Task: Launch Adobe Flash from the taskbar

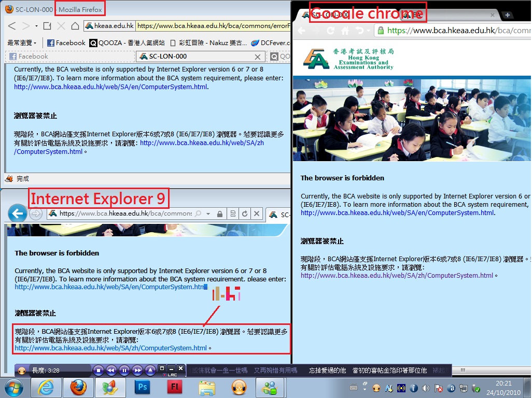Action: [x=175, y=388]
